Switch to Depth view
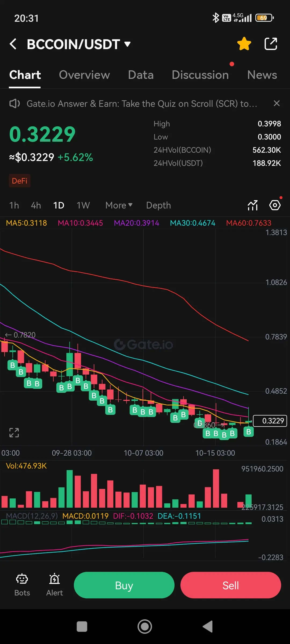 pos(158,206)
